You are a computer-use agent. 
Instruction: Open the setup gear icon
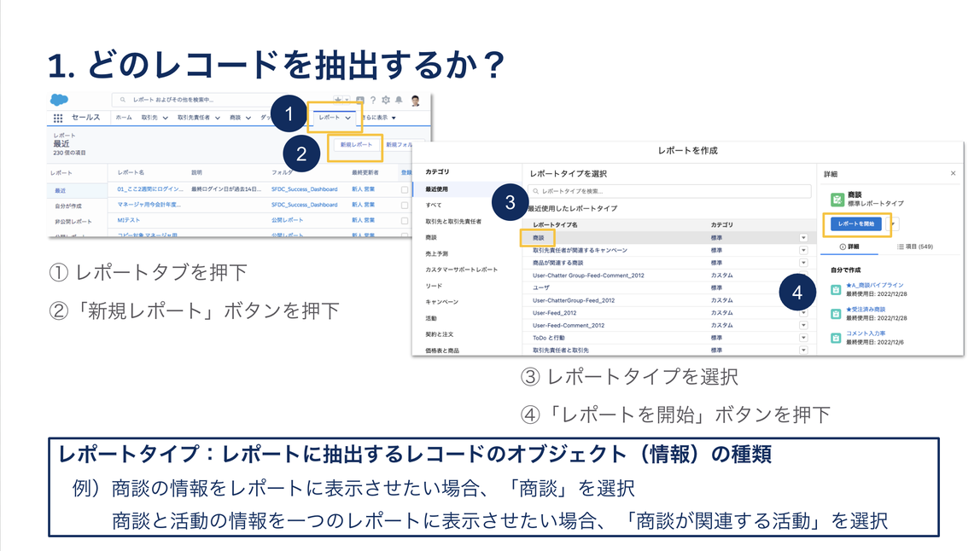[x=386, y=100]
